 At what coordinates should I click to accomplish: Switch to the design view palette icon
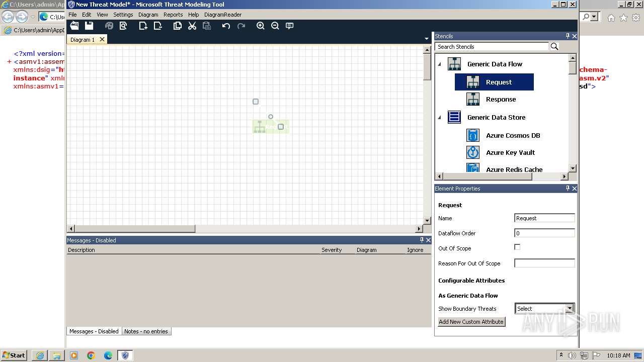coord(109,26)
